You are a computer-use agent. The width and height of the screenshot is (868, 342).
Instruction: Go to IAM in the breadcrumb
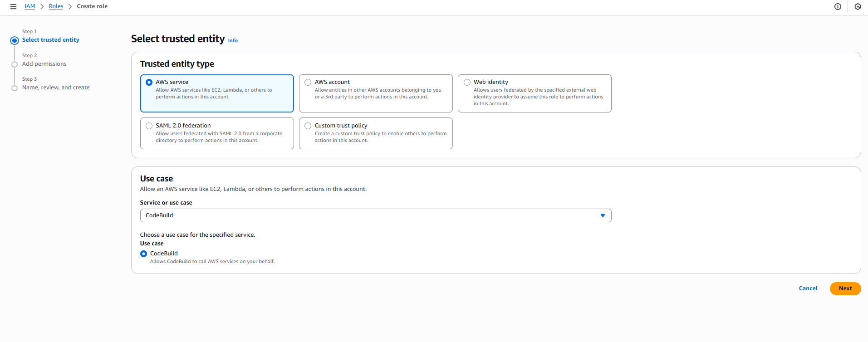point(30,6)
